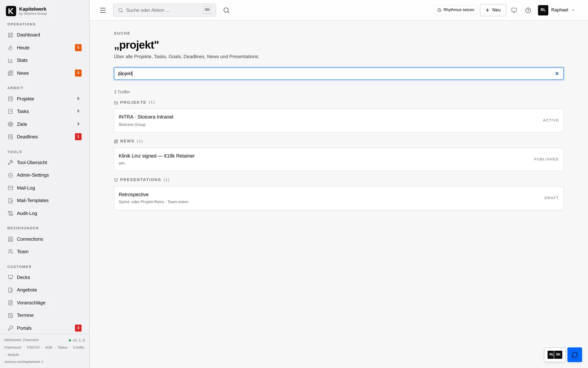Click the Connections contact icon
Image resolution: width=588 pixels, height=368 pixels.
(x=11, y=239)
